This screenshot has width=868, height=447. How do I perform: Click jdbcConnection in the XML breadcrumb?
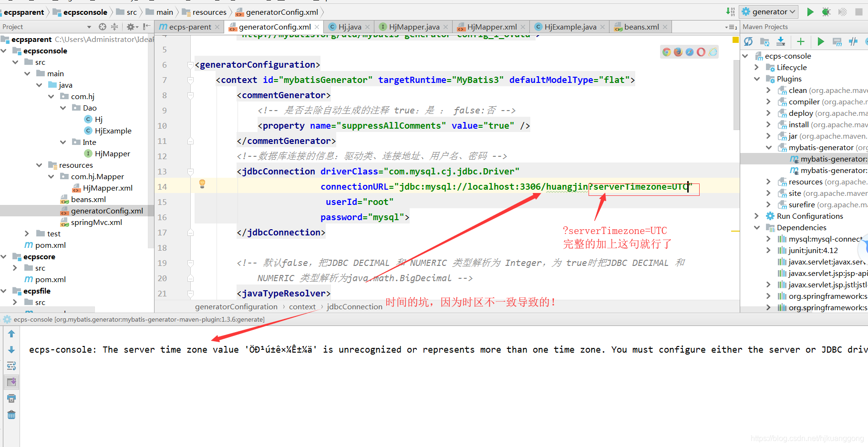pos(354,307)
